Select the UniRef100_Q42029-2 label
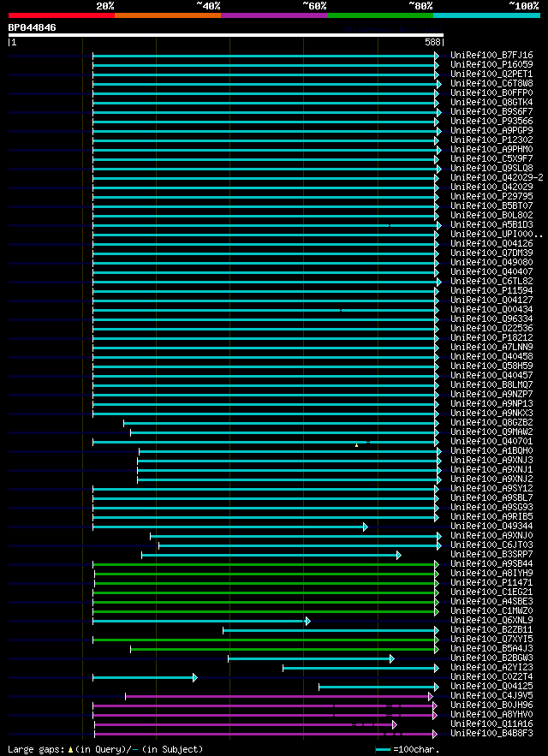Image resolution: width=548 pixels, height=756 pixels. point(497,178)
